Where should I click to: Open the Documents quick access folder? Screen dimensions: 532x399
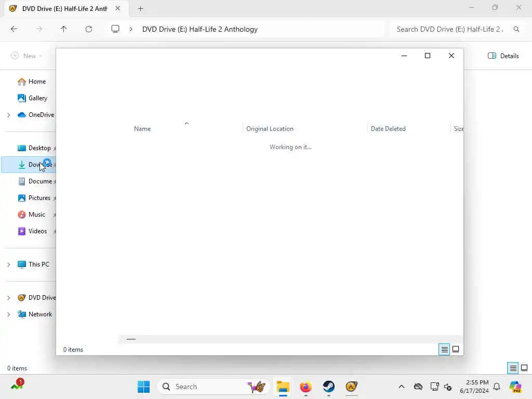[36, 181]
